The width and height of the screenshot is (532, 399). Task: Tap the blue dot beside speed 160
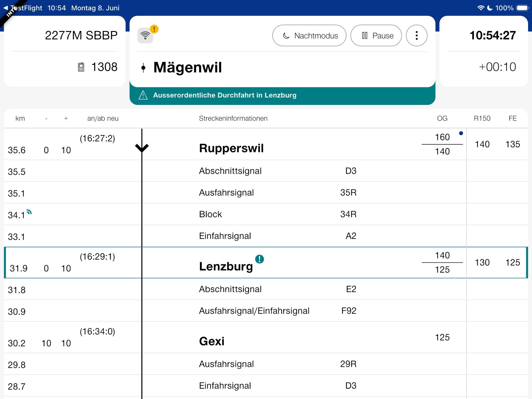coord(461,133)
